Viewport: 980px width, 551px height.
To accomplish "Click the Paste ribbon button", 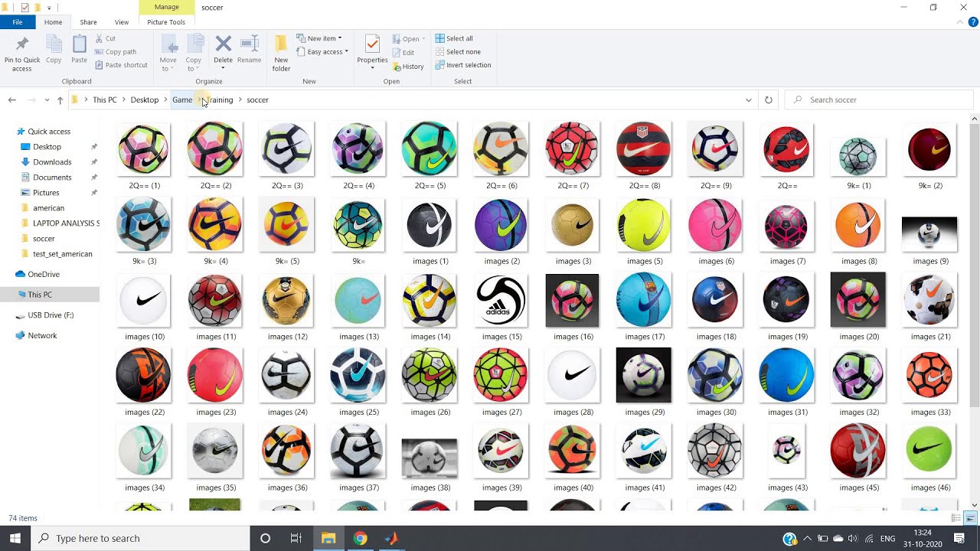I will (80, 50).
